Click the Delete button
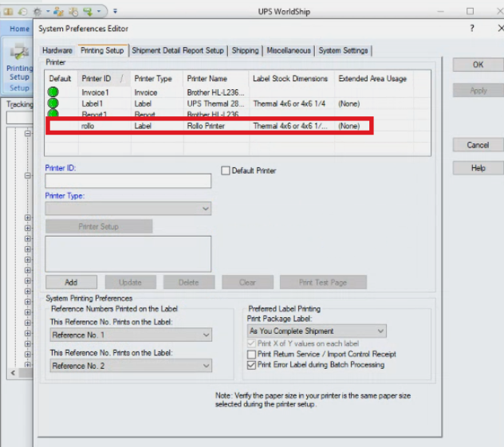The image size is (504, 447). 189,282
